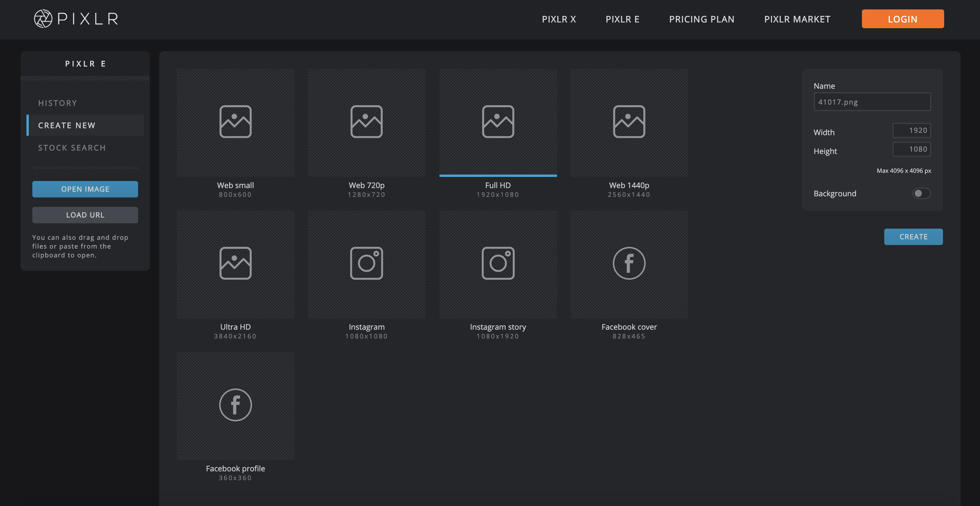Go to Pricing Plan in navigation
Image resolution: width=980 pixels, height=506 pixels.
coord(702,19)
